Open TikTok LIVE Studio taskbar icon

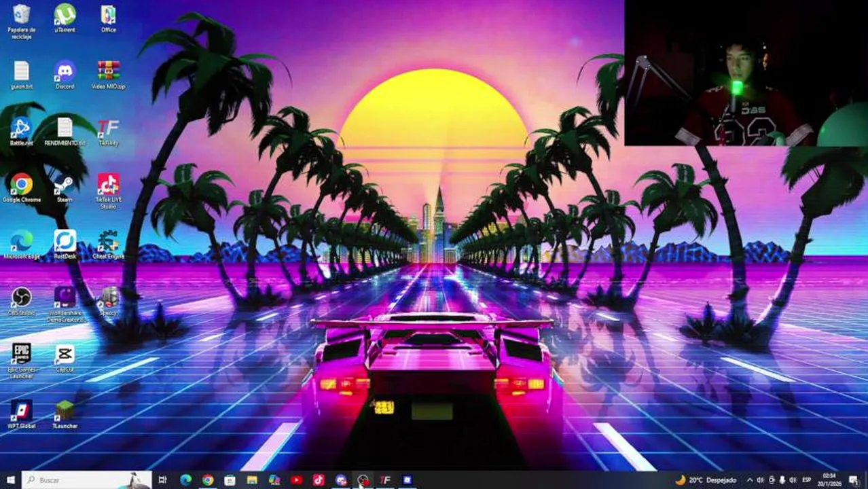tap(319, 480)
